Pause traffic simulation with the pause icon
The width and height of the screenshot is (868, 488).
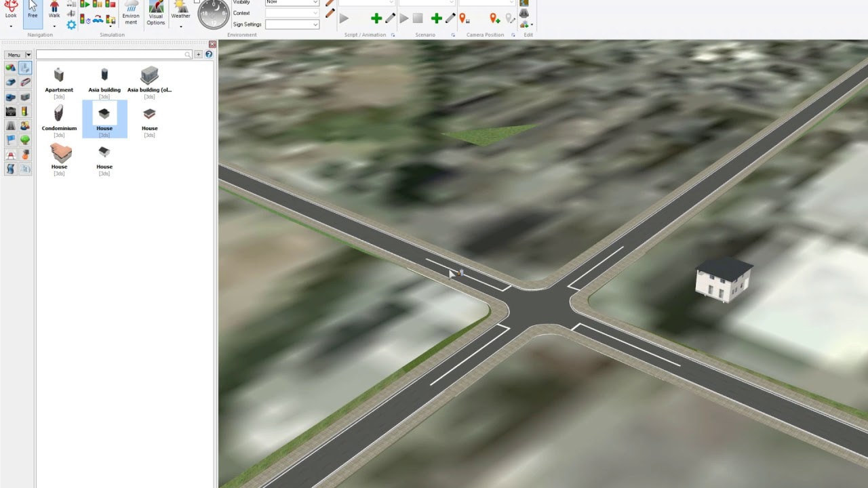pyautogui.click(x=98, y=4)
